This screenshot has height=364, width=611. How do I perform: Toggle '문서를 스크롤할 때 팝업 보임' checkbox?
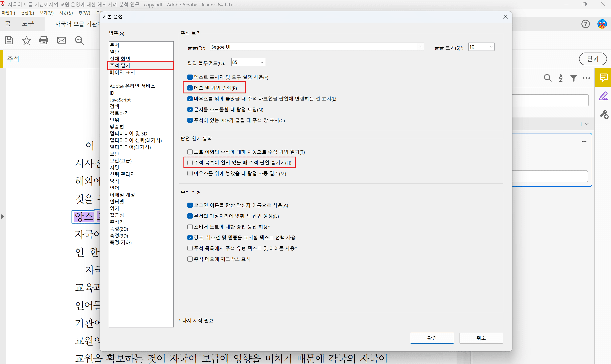coord(190,109)
